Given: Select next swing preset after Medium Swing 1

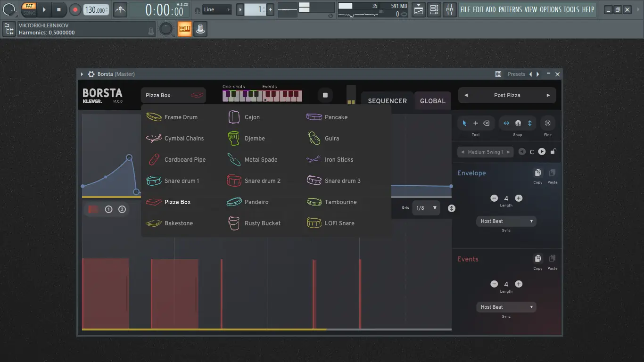Looking at the screenshot, I should (509, 152).
